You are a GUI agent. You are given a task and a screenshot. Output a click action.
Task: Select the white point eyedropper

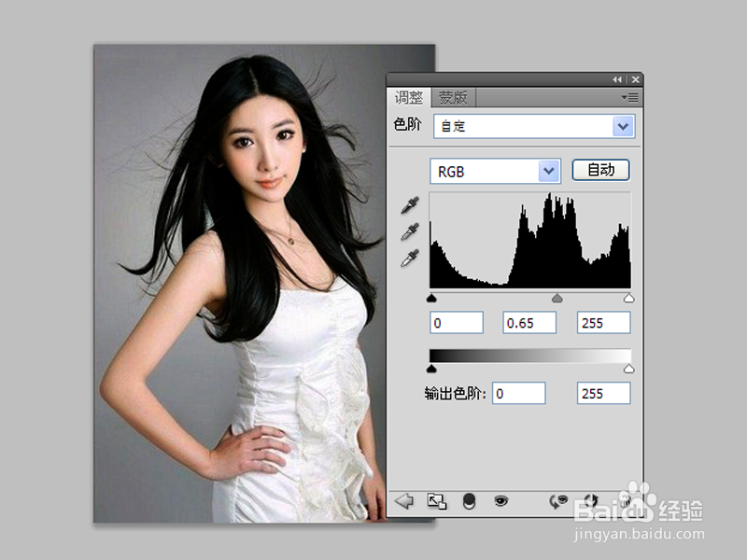(x=410, y=258)
